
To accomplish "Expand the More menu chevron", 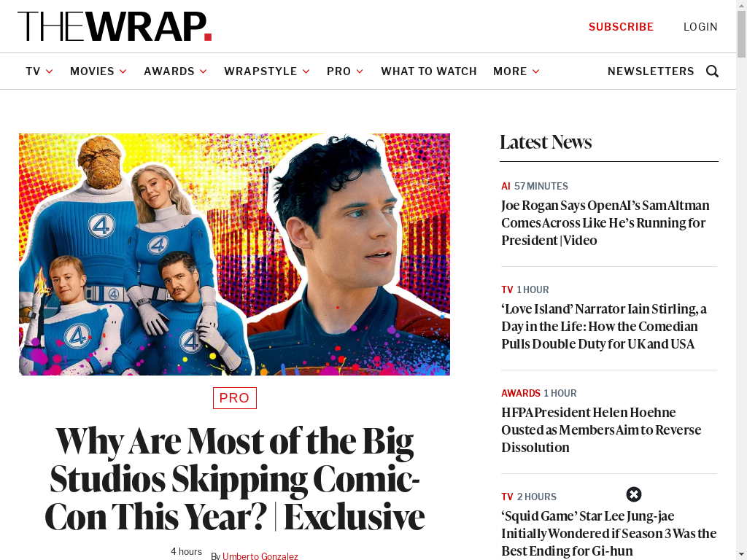I will (x=536, y=71).
